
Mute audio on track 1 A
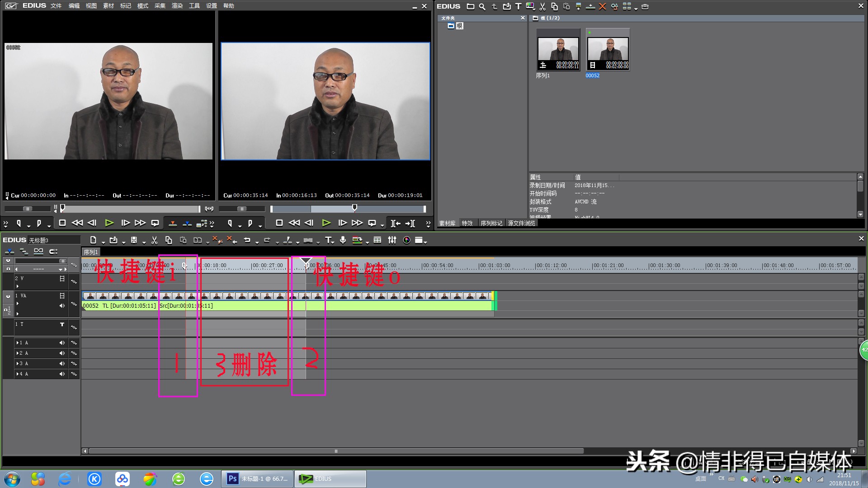click(x=62, y=343)
